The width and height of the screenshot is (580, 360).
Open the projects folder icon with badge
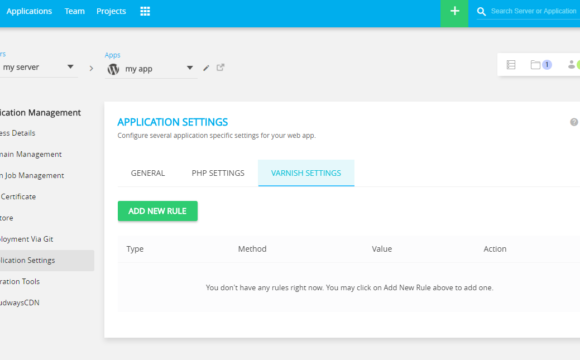pos(541,65)
